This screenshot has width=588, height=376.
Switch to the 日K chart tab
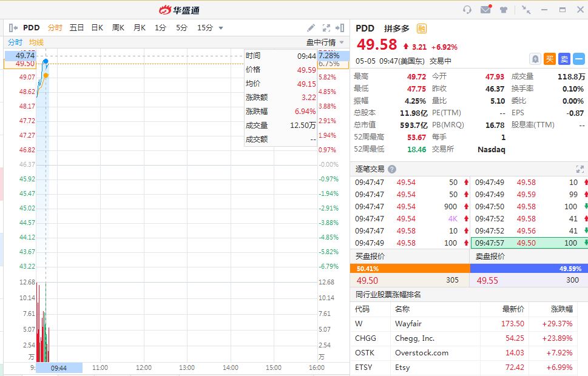[x=97, y=28]
